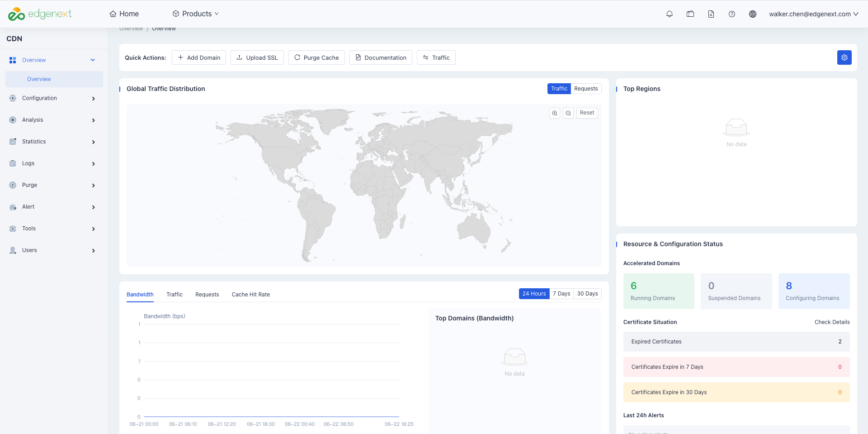Image resolution: width=868 pixels, height=434 pixels.
Task: Click the blue settings gear button
Action: [x=844, y=57]
